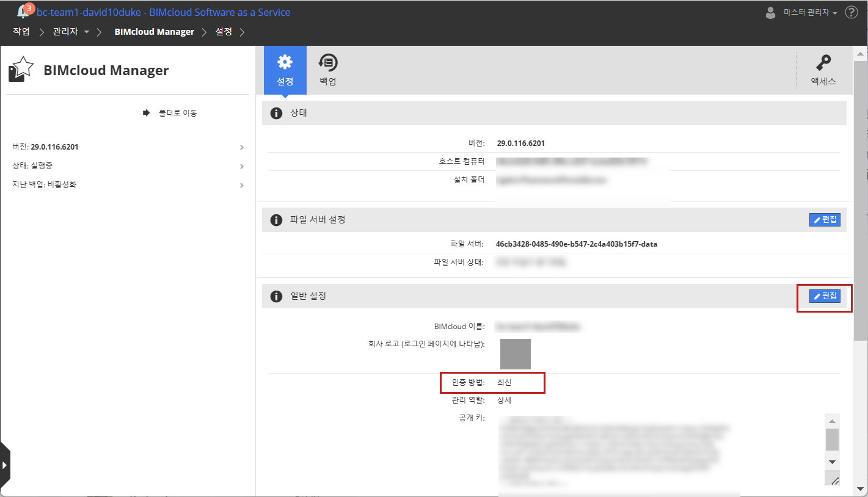Click the scroll up arrow of 공개 키 box
This screenshot has width=868, height=497.
(x=832, y=421)
